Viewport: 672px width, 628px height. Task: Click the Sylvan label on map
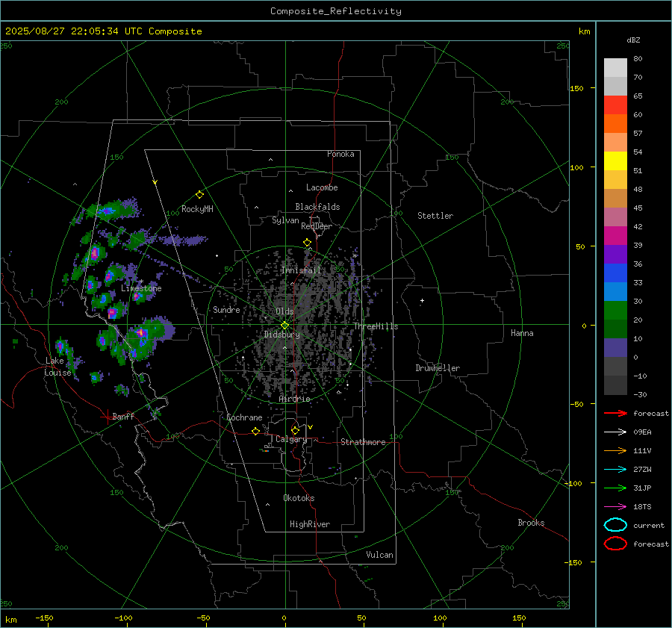(x=285, y=220)
